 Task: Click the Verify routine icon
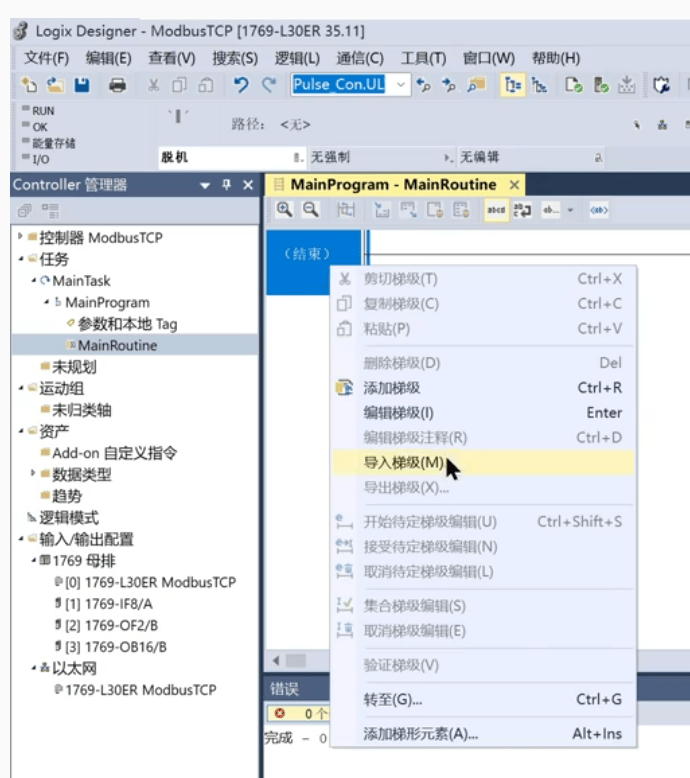point(574,85)
